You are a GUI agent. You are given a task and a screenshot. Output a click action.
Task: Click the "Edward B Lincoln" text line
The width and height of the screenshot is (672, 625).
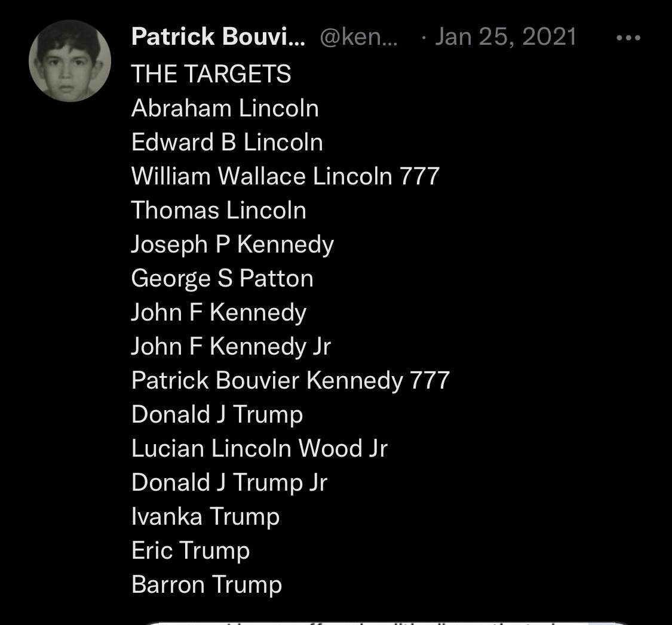click(x=227, y=142)
